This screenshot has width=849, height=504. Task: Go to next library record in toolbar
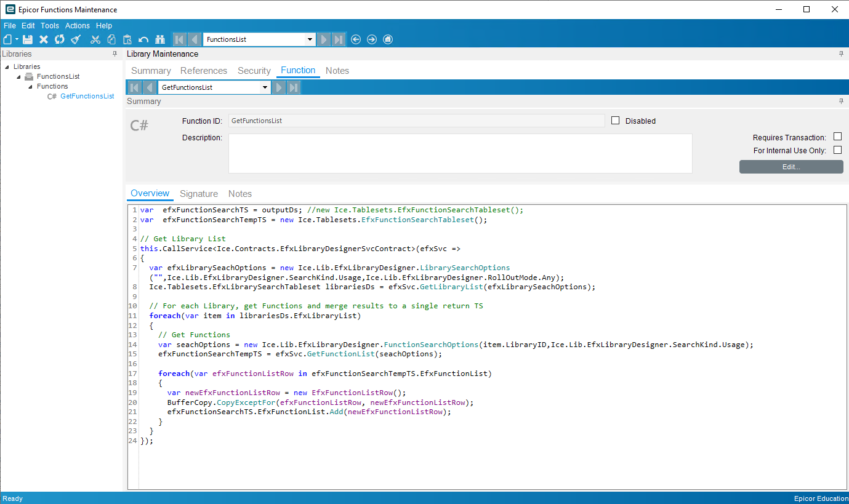[324, 39]
